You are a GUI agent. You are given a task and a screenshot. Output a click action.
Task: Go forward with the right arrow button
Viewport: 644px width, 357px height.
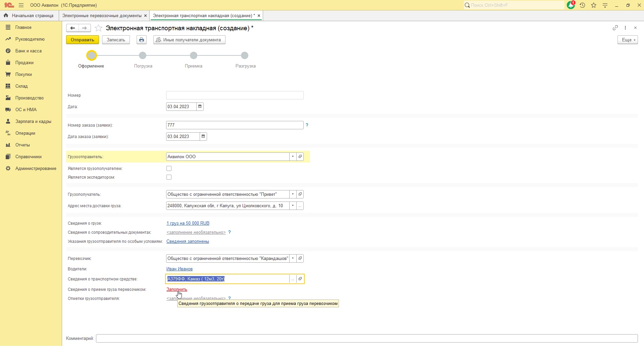point(85,28)
